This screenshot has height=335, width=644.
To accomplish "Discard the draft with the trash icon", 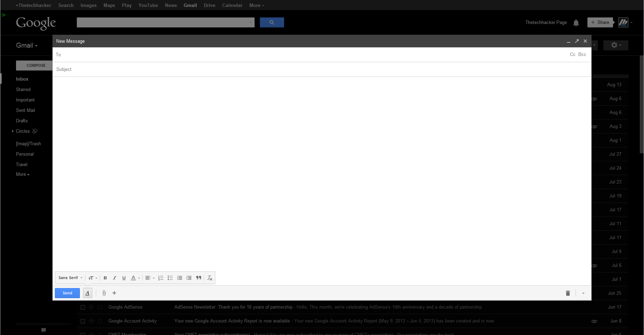I will 568,293.
